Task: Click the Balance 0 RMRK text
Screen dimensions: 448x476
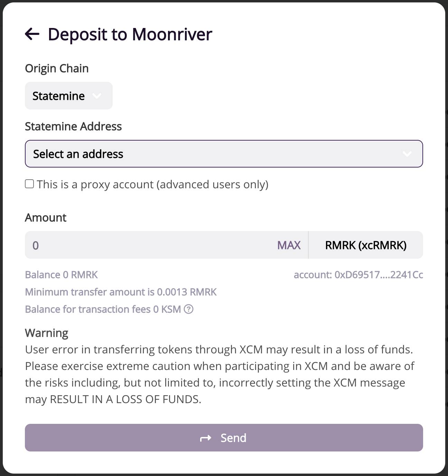Action: [62, 275]
